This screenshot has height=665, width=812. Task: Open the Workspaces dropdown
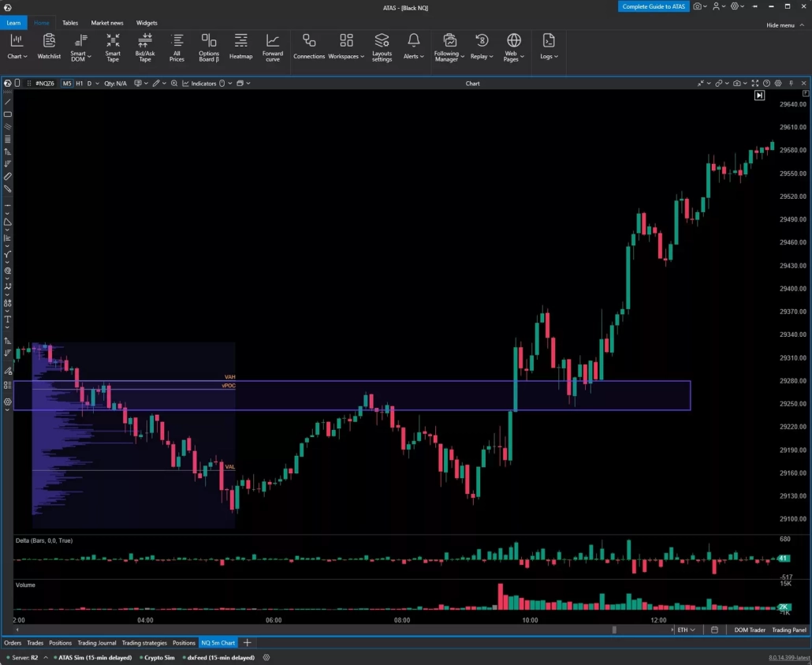(346, 47)
